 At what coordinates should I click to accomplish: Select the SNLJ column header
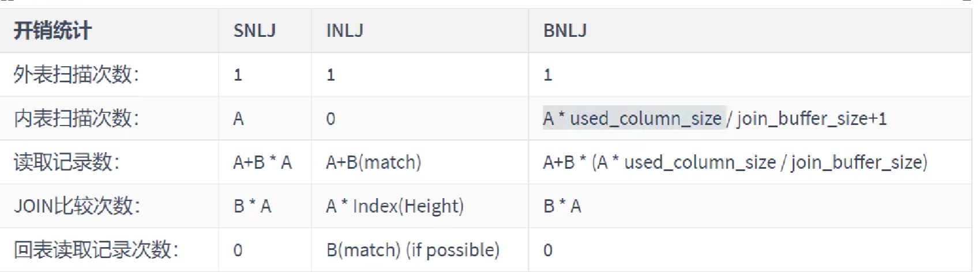[x=254, y=31]
